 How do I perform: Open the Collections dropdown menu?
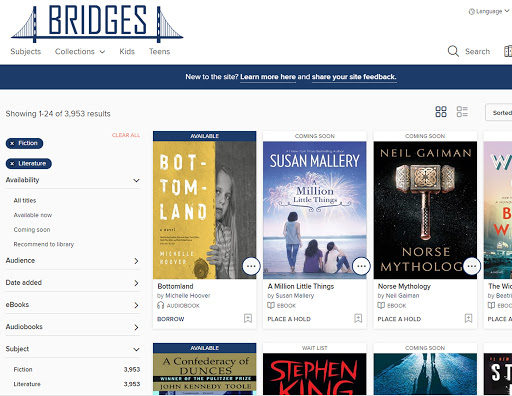click(x=80, y=52)
